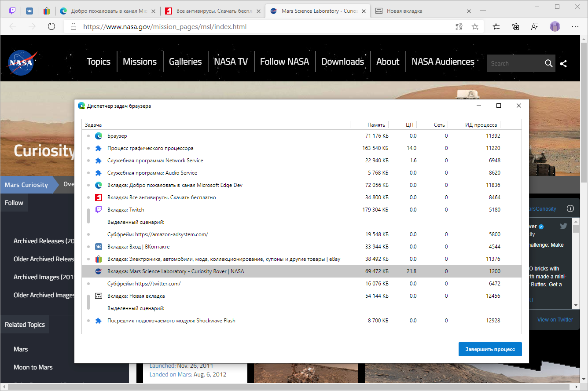This screenshot has height=391, width=588.
Task: Open the Topics menu on NASA site
Action: 99,62
